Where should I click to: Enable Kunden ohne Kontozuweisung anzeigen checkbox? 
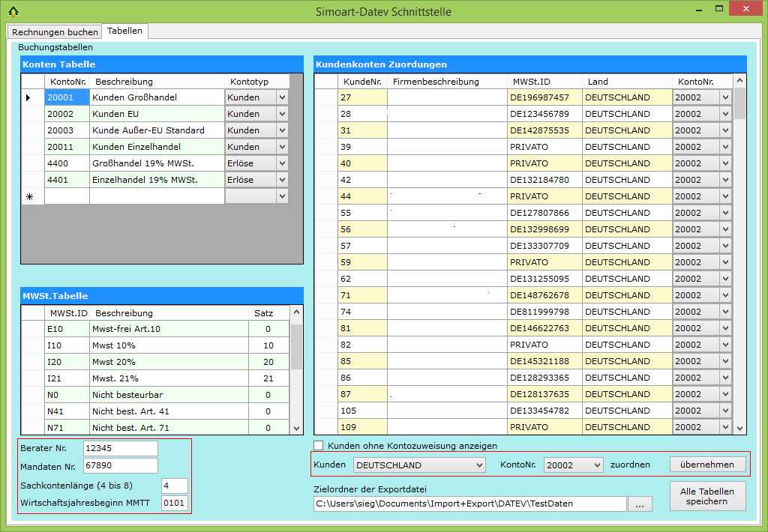click(319, 445)
